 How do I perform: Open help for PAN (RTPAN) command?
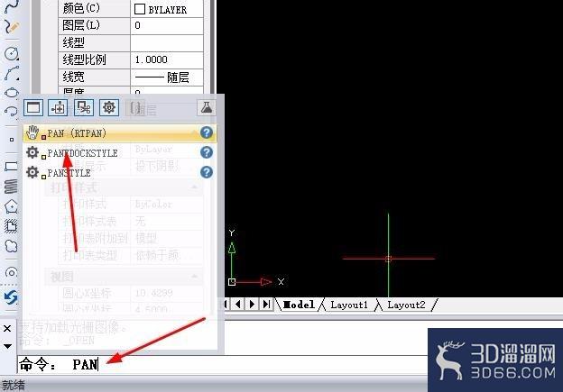tap(207, 132)
